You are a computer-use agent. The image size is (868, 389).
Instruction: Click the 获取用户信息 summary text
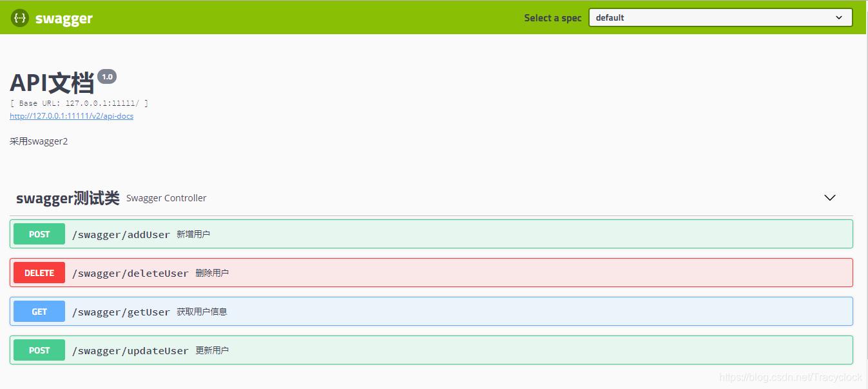tap(202, 312)
